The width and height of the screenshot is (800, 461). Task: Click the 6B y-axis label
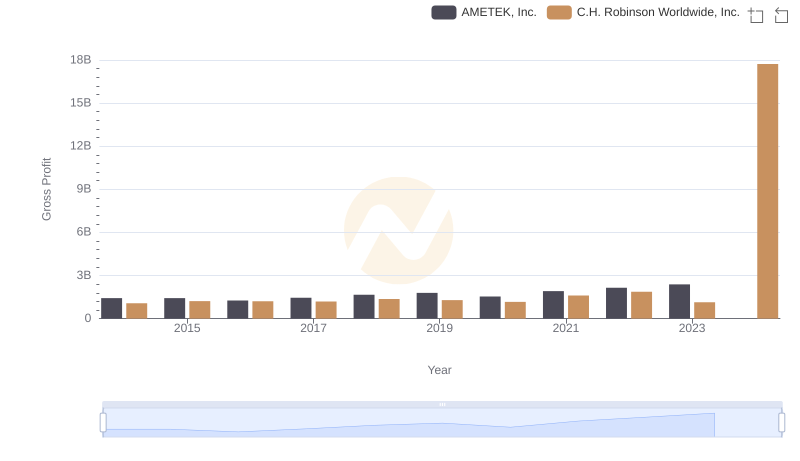84,232
